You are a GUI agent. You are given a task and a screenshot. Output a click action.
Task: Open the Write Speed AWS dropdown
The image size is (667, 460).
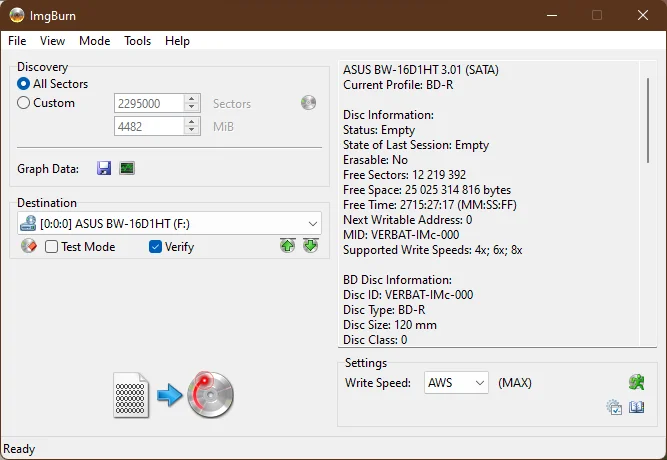pyautogui.click(x=456, y=383)
